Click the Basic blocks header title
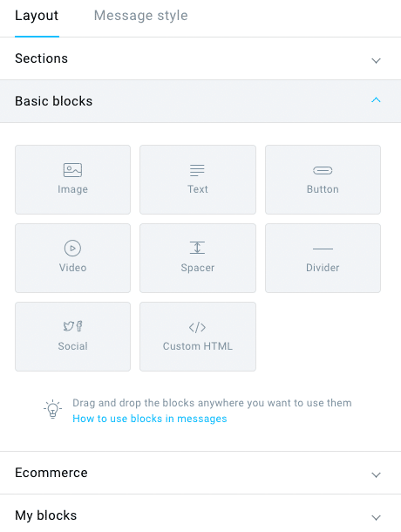 tap(53, 101)
